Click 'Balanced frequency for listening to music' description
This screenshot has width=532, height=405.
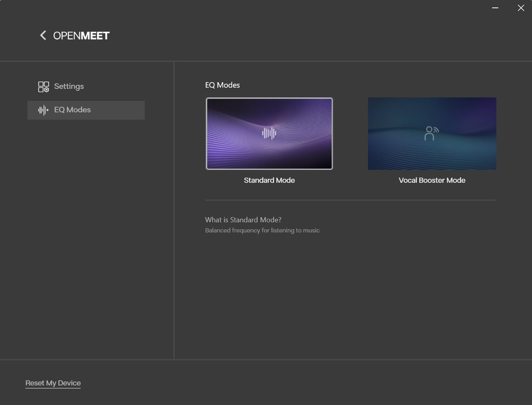click(x=262, y=231)
